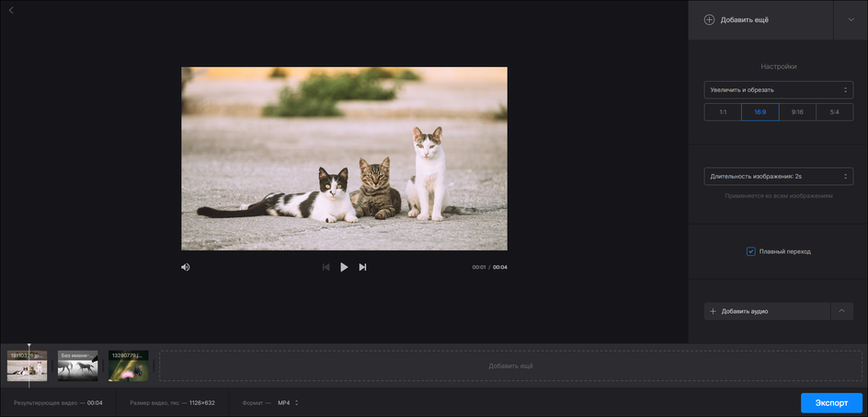
Task: Choose the 5:4 aspect ratio
Action: 834,112
